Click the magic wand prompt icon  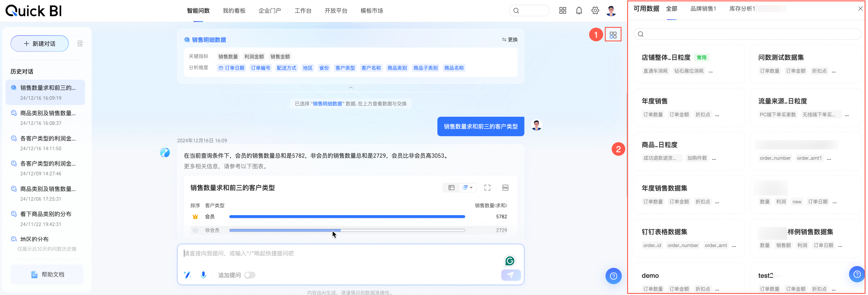click(187, 275)
